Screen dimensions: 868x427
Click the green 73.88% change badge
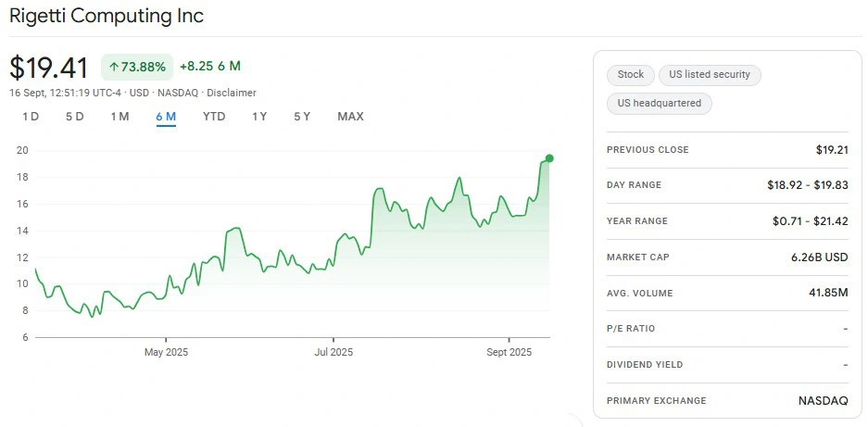click(137, 67)
